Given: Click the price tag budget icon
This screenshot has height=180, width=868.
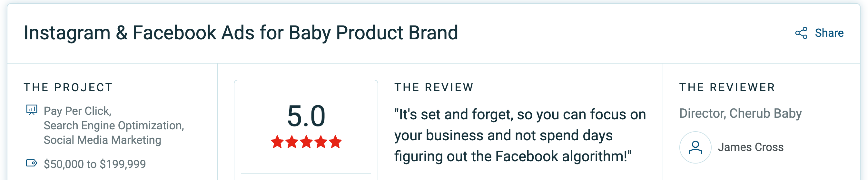Looking at the screenshot, I should coord(32,163).
